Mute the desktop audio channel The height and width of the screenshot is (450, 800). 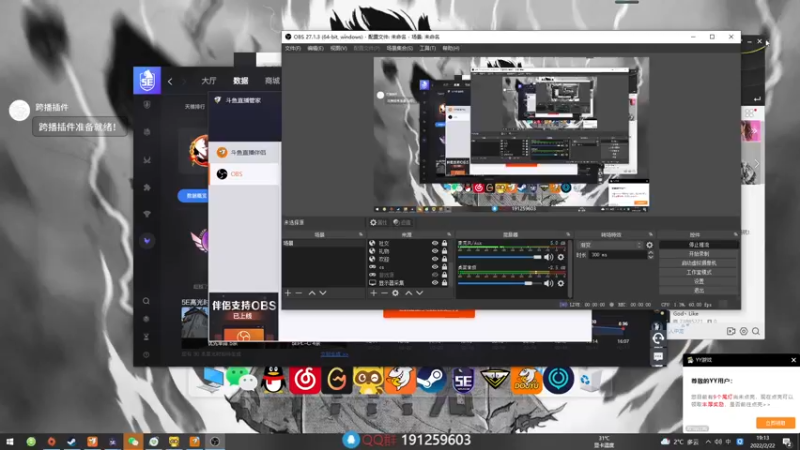click(548, 283)
